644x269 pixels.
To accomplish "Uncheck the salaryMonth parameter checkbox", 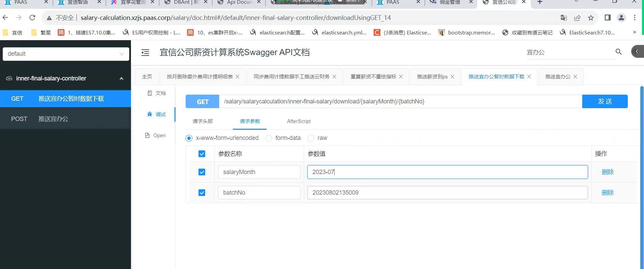I will coord(202,172).
